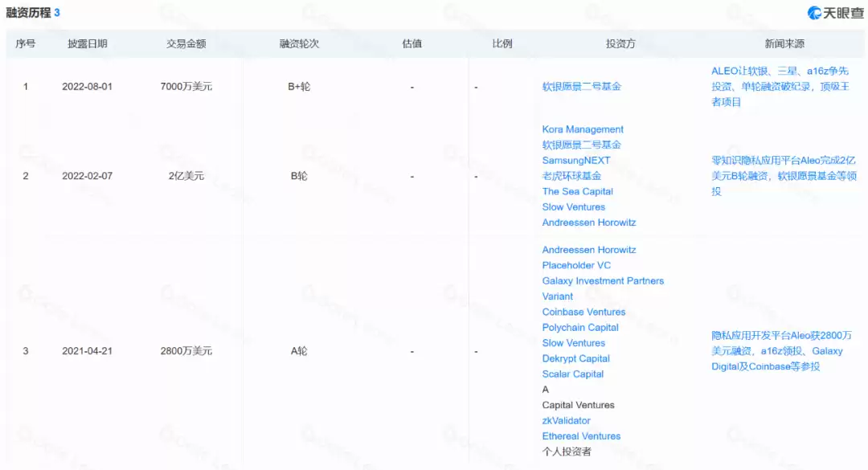Click the 天眼查 eye logo icon
This screenshot has width=868, height=470.
[813, 12]
